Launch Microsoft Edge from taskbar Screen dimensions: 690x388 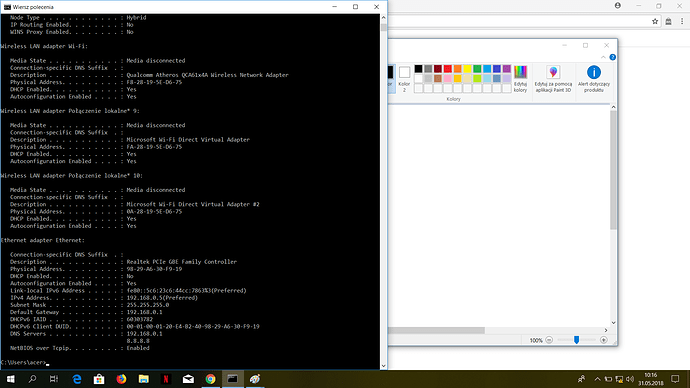(x=77, y=379)
